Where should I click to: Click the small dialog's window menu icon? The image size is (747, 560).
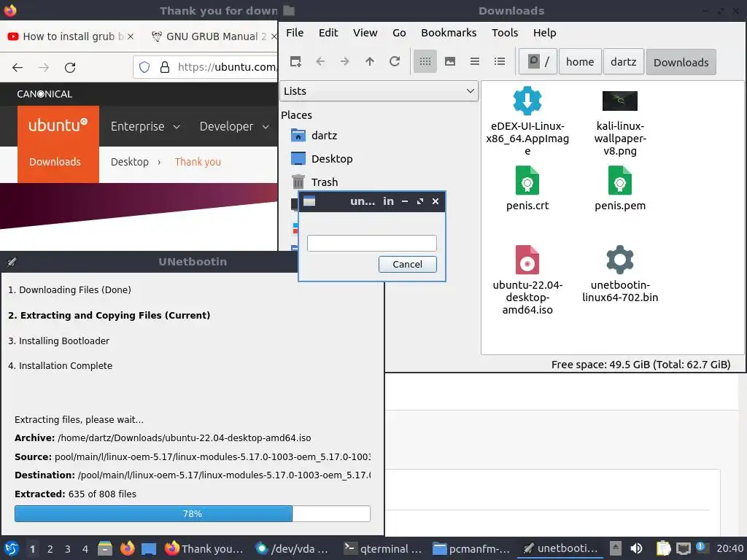(x=309, y=201)
